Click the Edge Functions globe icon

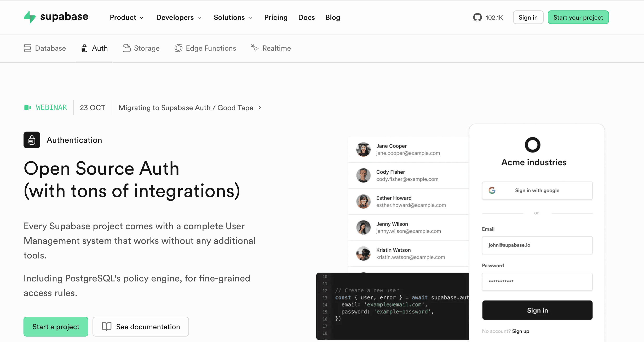tap(179, 48)
